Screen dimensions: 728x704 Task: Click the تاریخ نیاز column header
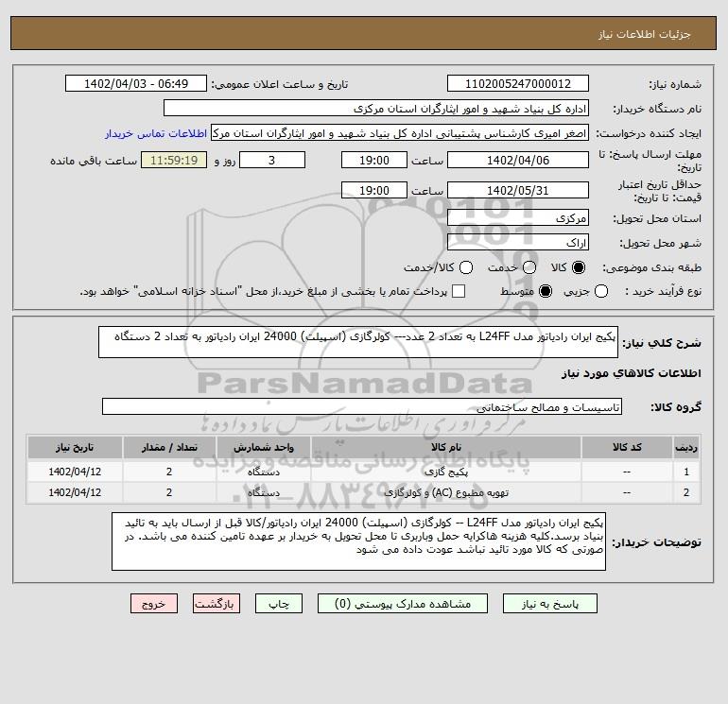pos(75,447)
